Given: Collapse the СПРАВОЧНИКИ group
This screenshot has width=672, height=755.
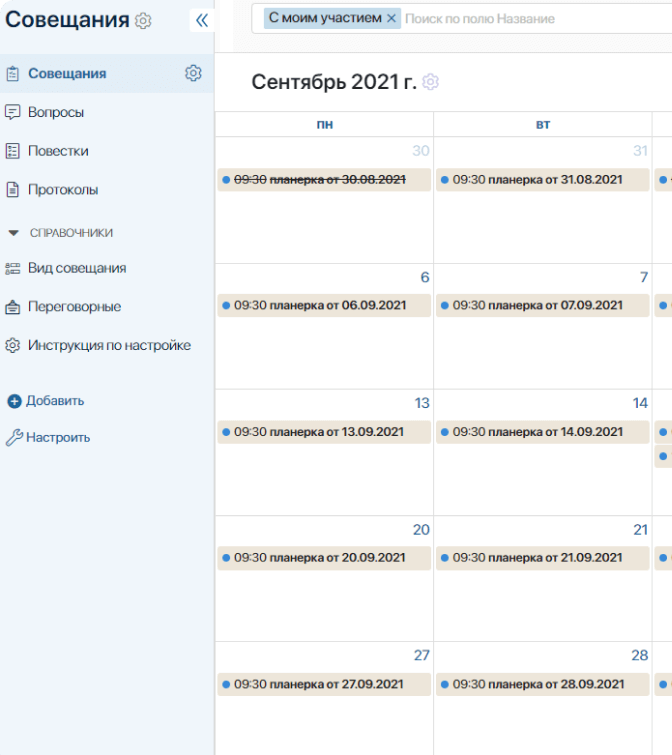Looking at the screenshot, I should coord(13,233).
